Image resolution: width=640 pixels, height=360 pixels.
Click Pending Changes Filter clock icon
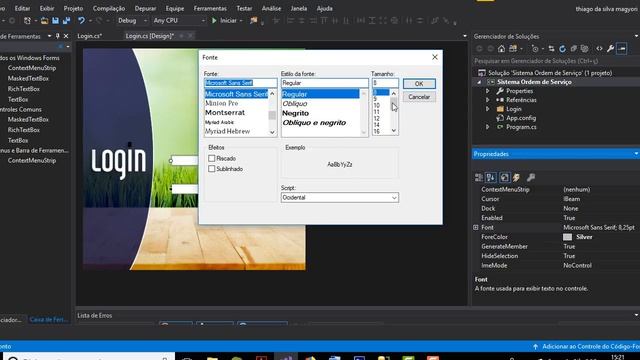(535, 49)
